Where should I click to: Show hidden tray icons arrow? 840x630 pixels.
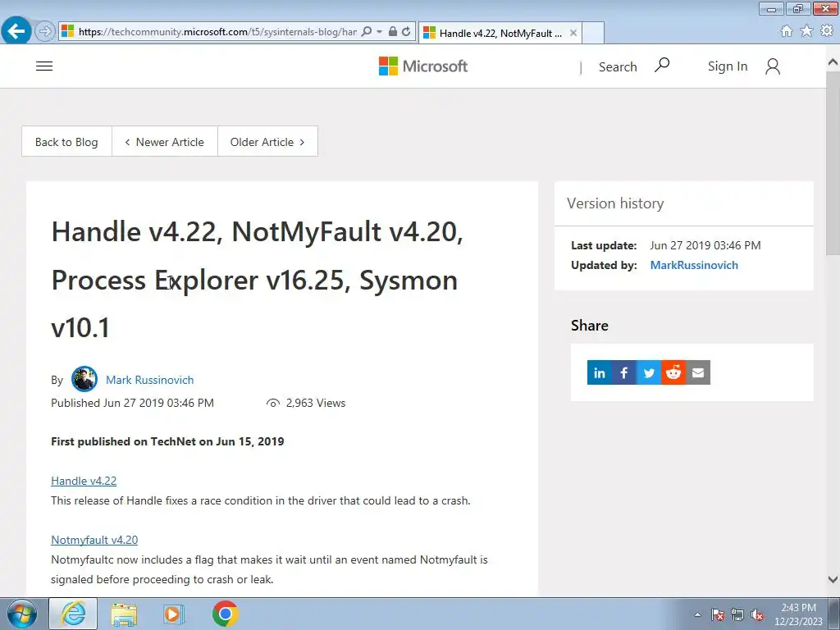coord(697,614)
